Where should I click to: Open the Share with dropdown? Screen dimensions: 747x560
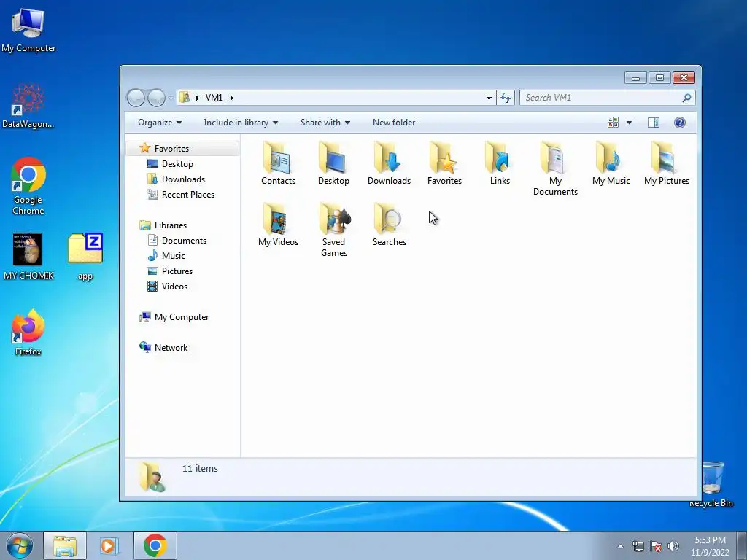[325, 122]
